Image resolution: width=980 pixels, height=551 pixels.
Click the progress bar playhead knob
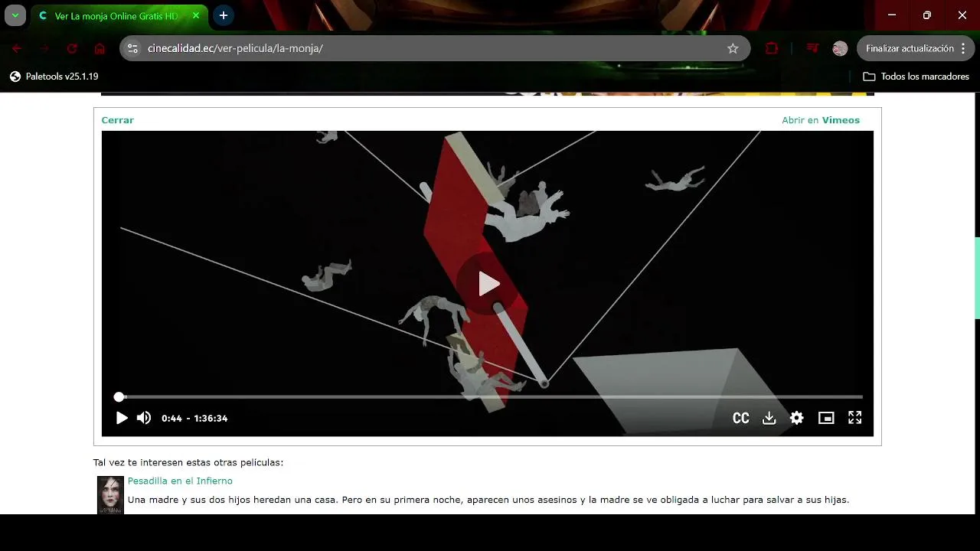pyautogui.click(x=119, y=396)
